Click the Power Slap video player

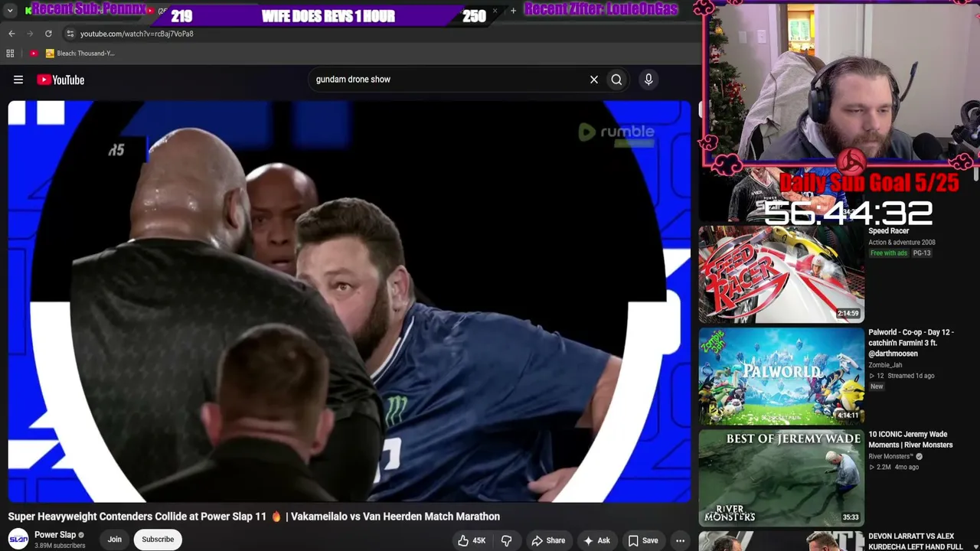[349, 302]
